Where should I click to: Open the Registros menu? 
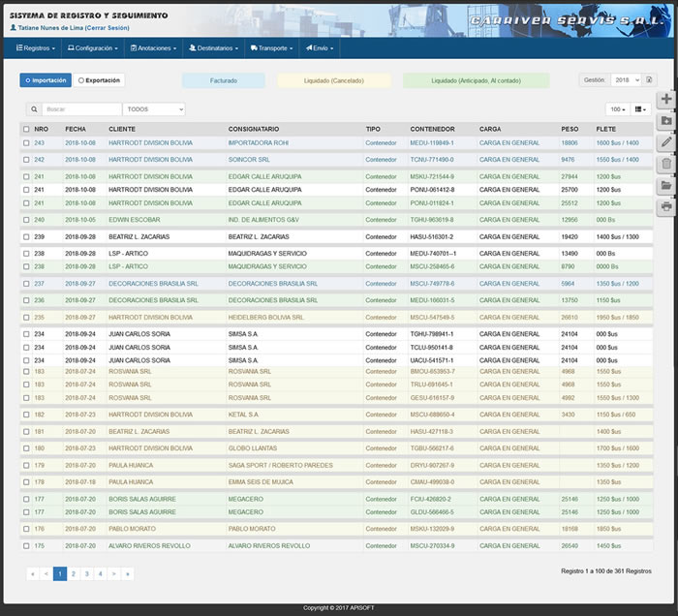pyautogui.click(x=36, y=48)
